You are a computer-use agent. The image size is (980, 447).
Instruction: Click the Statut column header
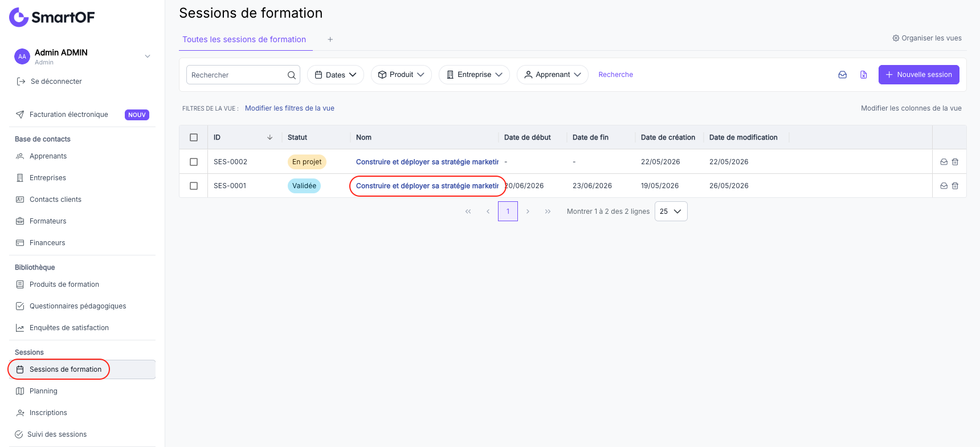[297, 137]
